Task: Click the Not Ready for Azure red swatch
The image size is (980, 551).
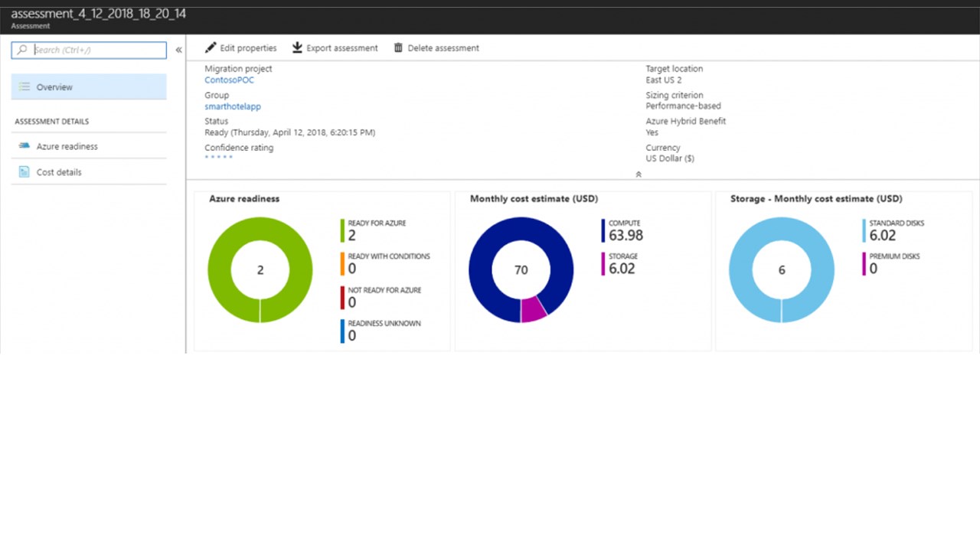Action: [342, 298]
